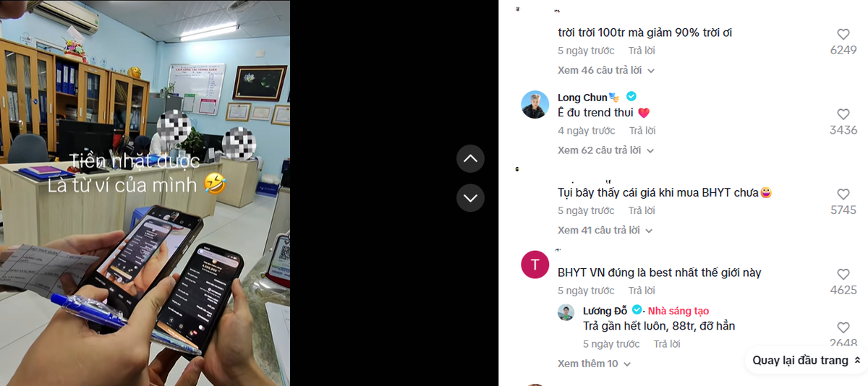This screenshot has width=868, height=386.
Task: Open Lương Đỗ's small avatar
Action: click(x=566, y=312)
